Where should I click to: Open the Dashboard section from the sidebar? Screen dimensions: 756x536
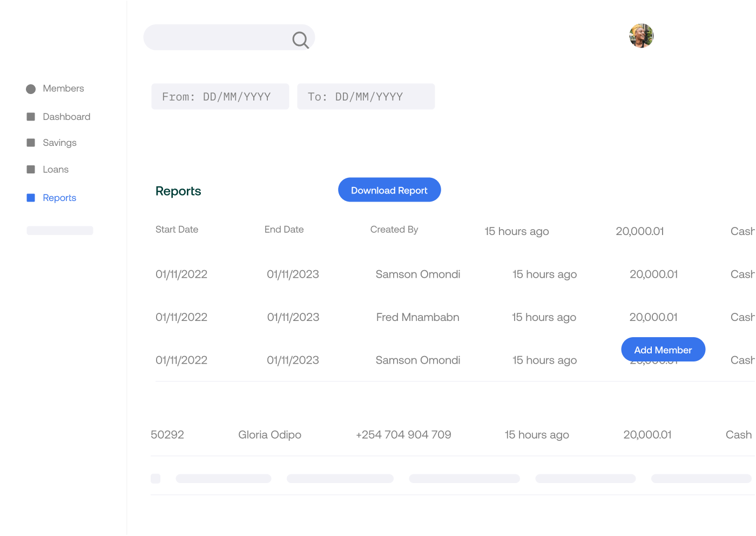66,116
